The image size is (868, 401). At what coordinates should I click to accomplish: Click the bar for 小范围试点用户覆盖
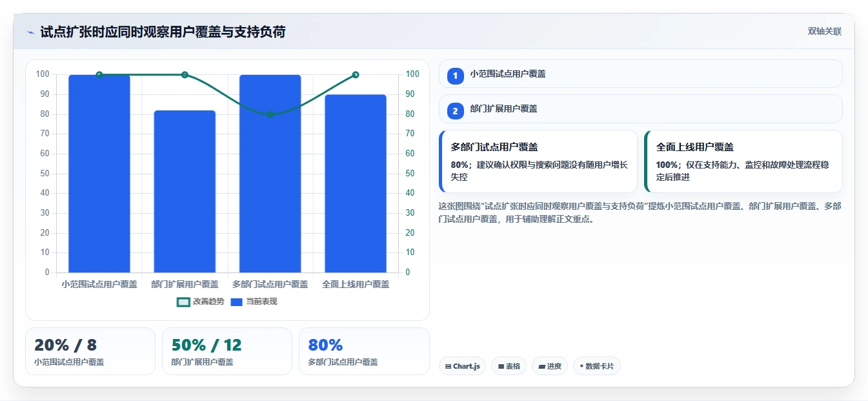[99, 174]
